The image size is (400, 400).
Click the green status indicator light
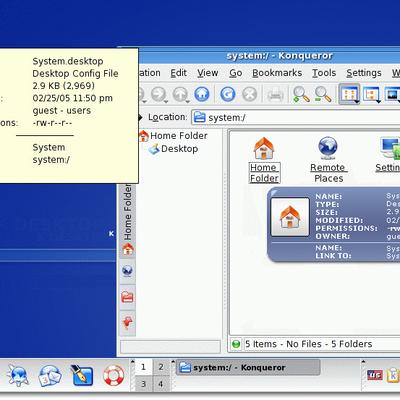pyautogui.click(x=236, y=344)
